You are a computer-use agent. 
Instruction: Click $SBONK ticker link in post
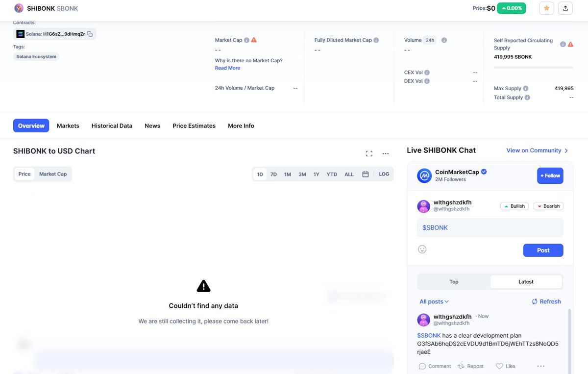coord(429,336)
